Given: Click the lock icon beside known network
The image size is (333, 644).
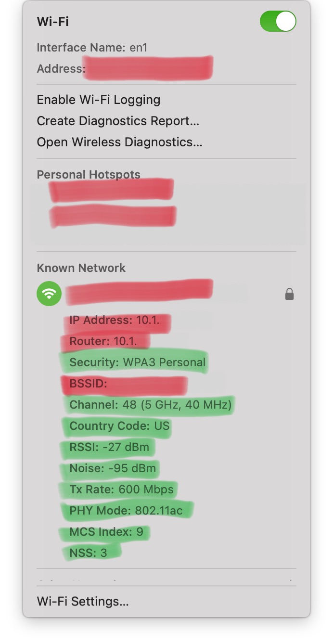Looking at the screenshot, I should point(289,294).
